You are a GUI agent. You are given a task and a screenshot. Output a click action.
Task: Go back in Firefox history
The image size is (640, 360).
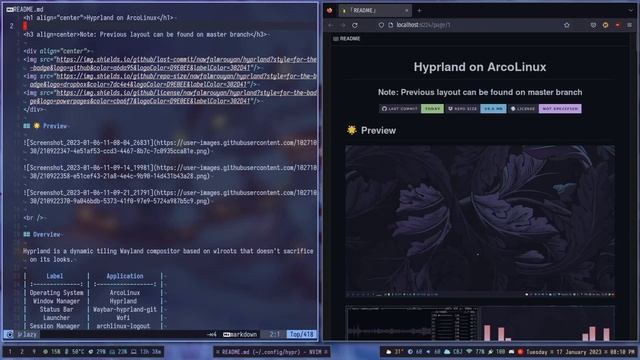[x=331, y=25]
